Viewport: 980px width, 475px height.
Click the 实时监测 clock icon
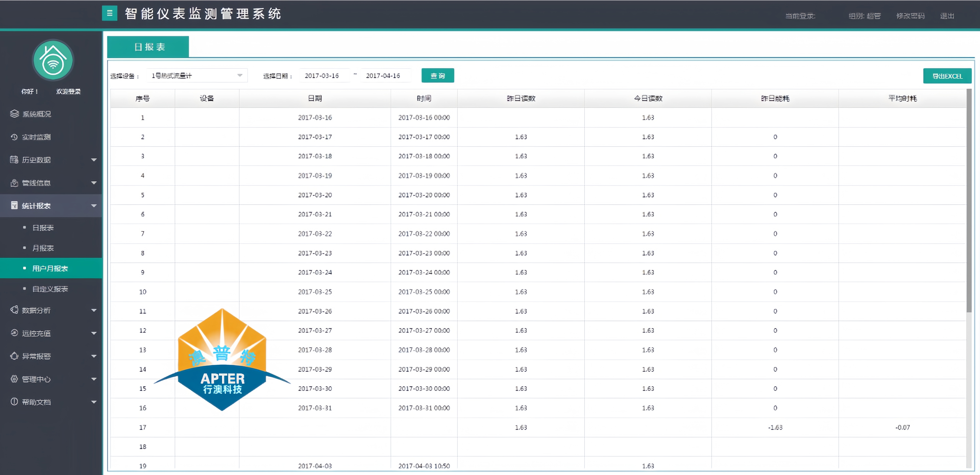[15, 137]
